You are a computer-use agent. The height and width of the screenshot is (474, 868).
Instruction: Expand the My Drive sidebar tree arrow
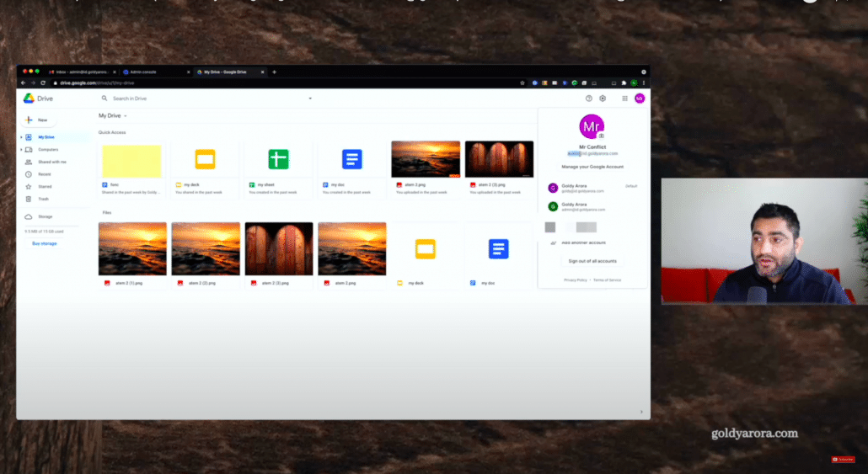pos(21,137)
